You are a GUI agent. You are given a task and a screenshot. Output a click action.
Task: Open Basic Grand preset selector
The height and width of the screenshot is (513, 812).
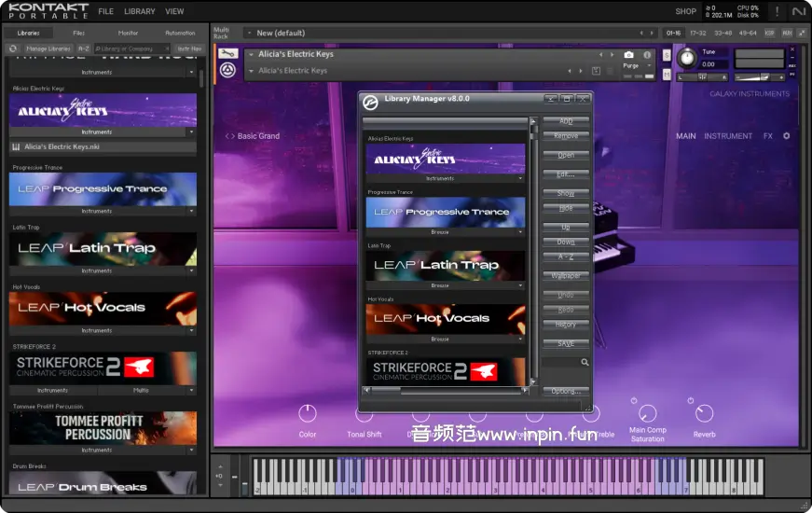pyautogui.click(x=253, y=136)
